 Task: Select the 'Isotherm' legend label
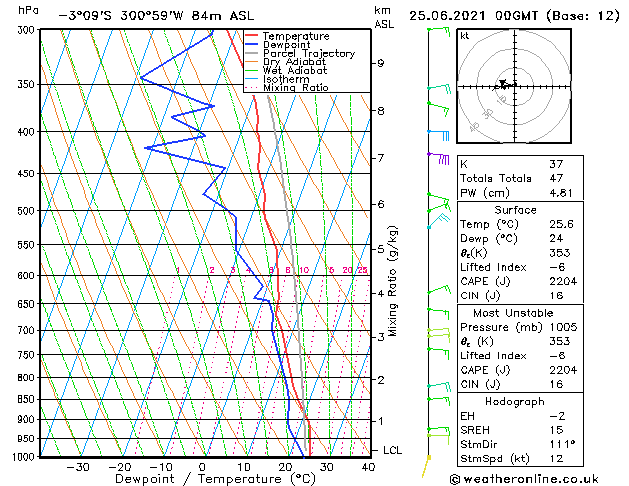286,79
